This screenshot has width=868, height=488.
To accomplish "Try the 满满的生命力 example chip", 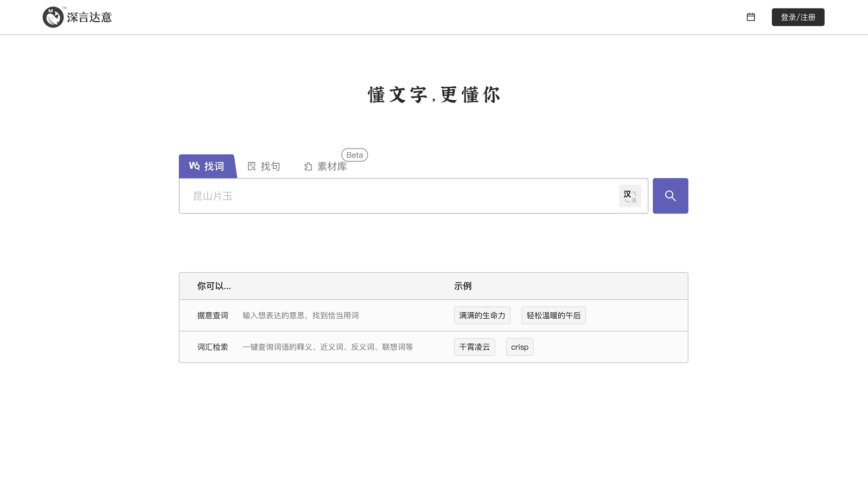I will click(482, 315).
